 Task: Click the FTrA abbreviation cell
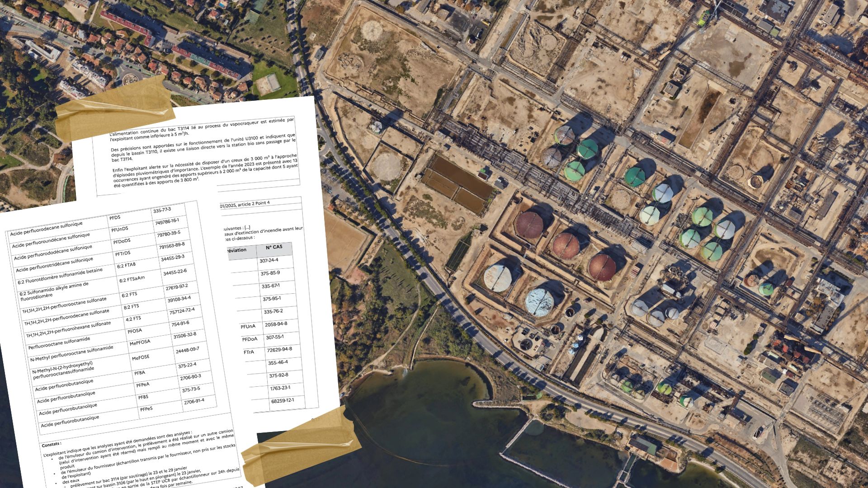[x=249, y=352]
